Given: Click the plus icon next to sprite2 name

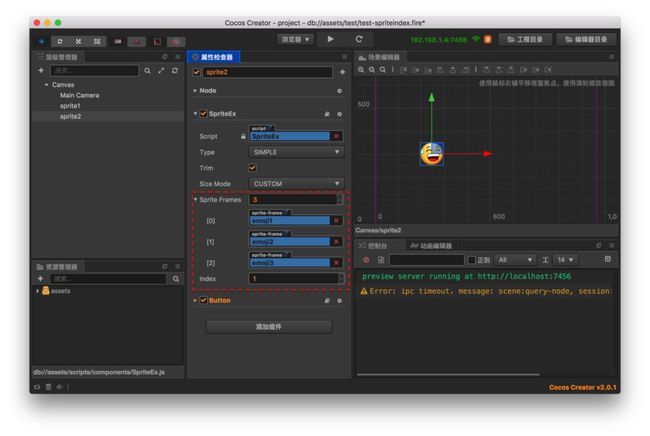Looking at the screenshot, I should 342,72.
